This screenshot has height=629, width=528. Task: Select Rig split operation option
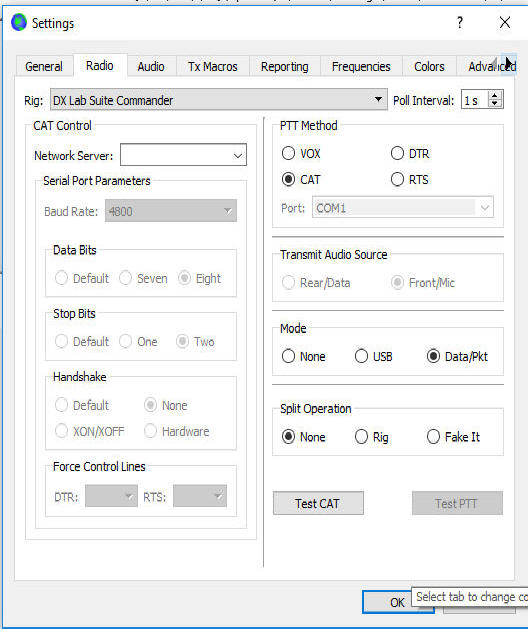click(x=372, y=436)
